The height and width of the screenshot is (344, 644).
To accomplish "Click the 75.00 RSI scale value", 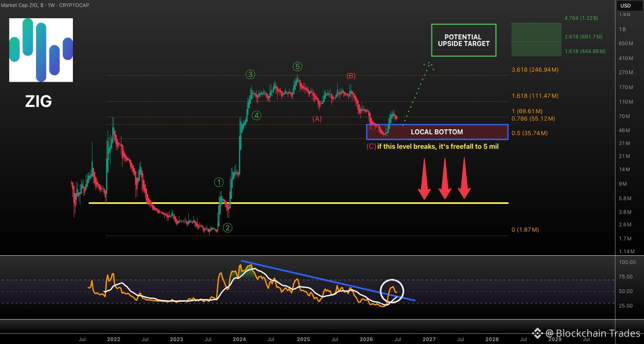I will 626,277.
